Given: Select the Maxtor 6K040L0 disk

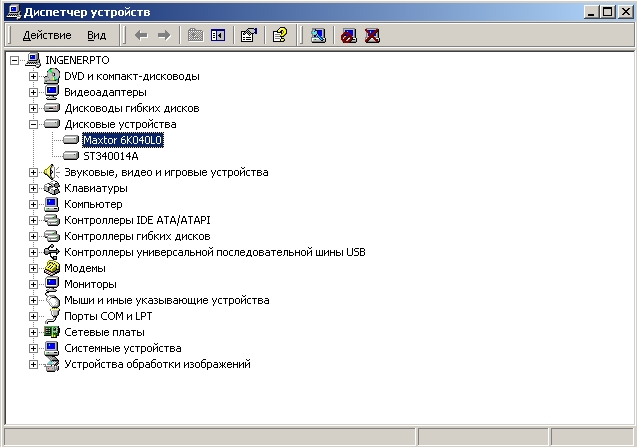Looking at the screenshot, I should tap(122, 140).
